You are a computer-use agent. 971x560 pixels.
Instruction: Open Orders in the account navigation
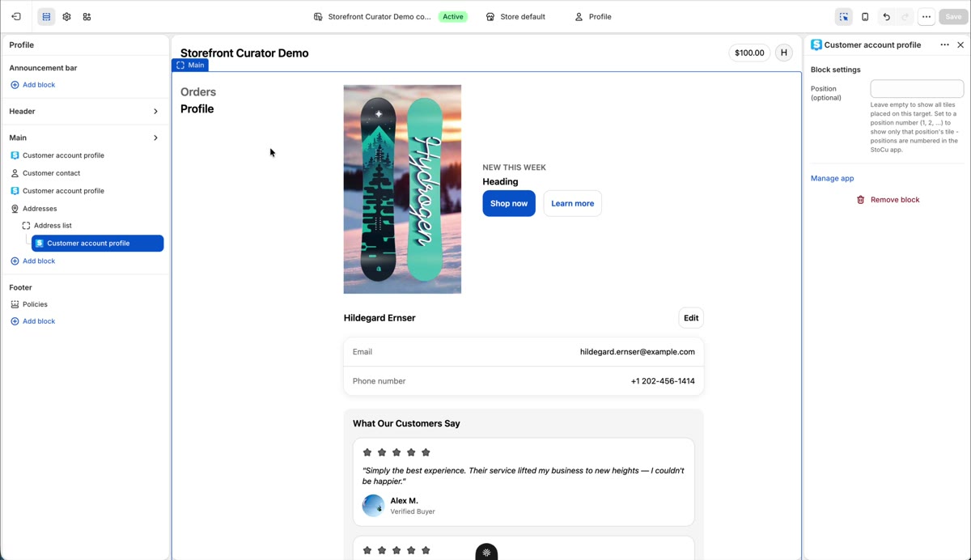click(198, 92)
